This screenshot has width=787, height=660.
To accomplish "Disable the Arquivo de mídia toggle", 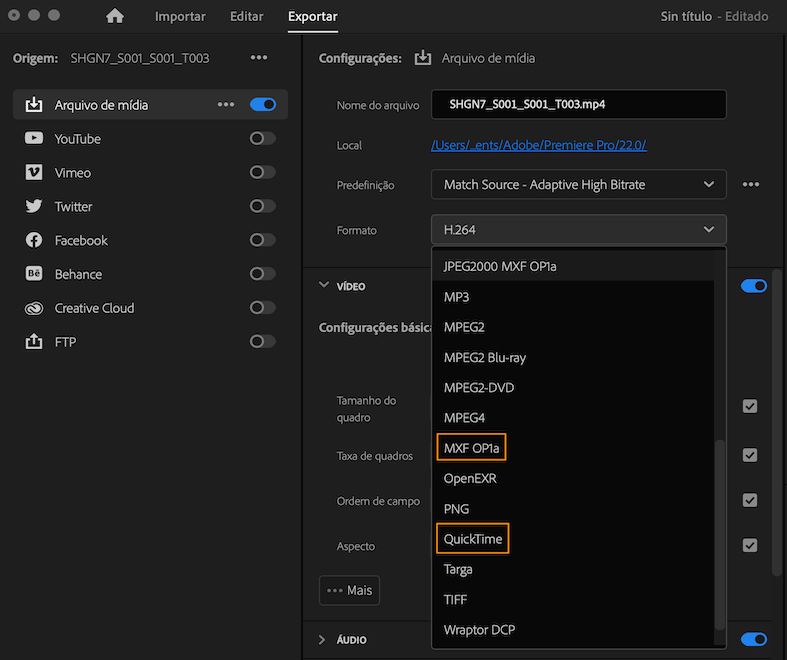I will [262, 104].
